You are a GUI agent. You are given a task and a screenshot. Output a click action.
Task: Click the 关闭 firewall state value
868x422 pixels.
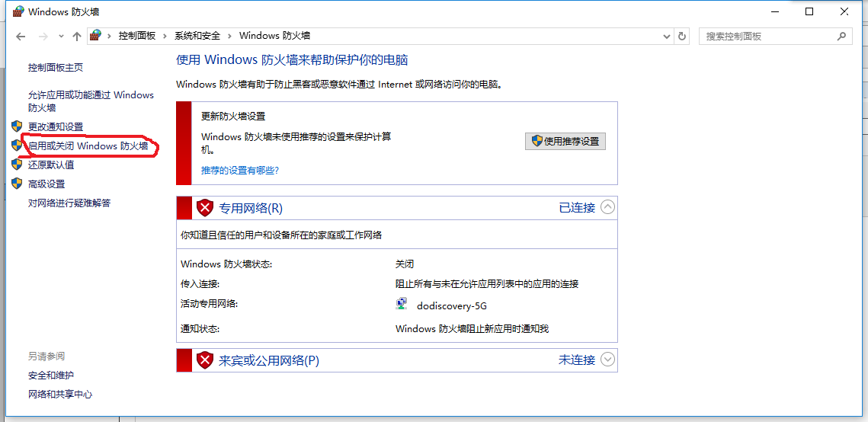[x=404, y=264]
